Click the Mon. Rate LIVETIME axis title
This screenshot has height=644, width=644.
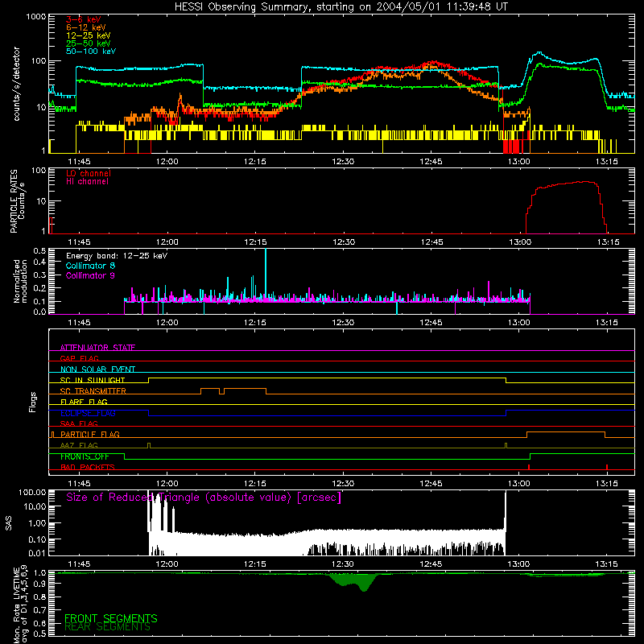coord(19,605)
